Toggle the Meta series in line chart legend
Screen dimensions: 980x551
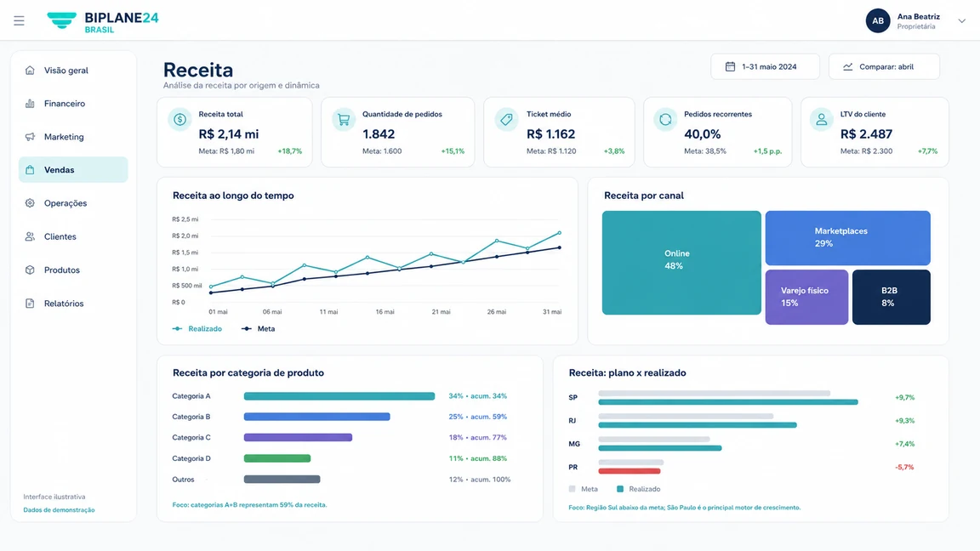(258, 328)
